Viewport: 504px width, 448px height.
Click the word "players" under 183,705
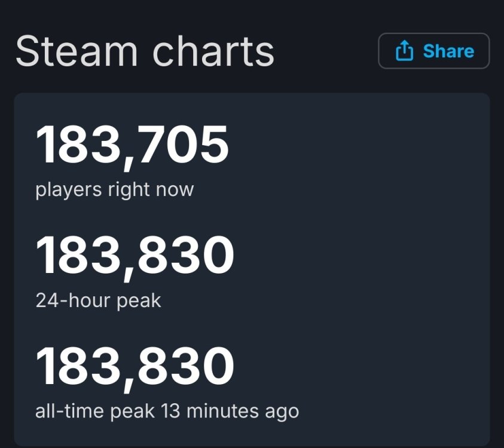[69, 190]
